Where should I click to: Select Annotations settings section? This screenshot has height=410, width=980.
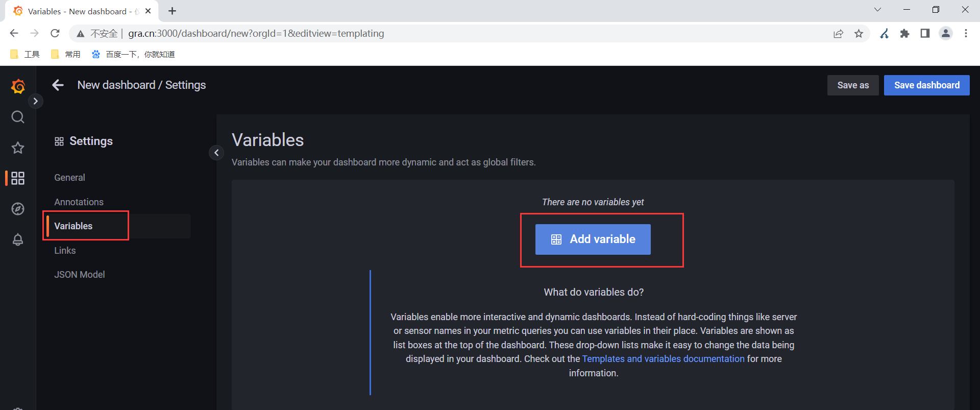[x=79, y=202]
